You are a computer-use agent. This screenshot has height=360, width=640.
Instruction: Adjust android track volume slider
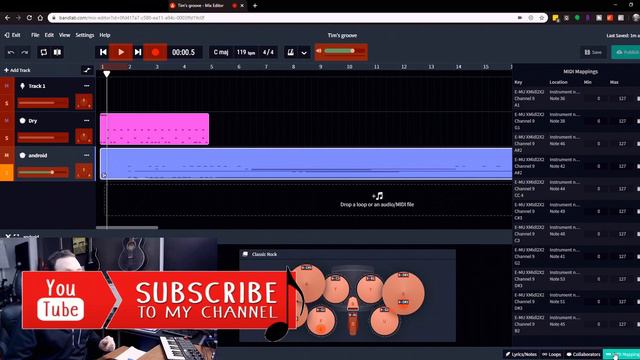43,172
